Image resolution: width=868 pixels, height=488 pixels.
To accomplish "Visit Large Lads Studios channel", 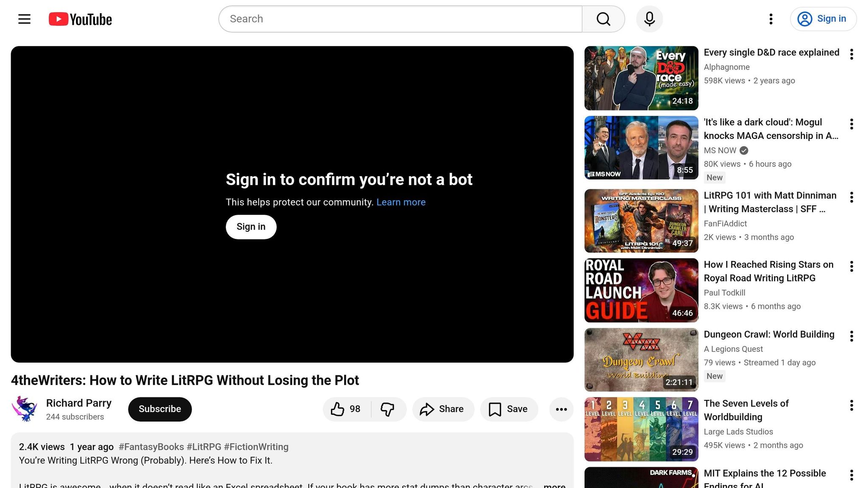I will point(738,432).
